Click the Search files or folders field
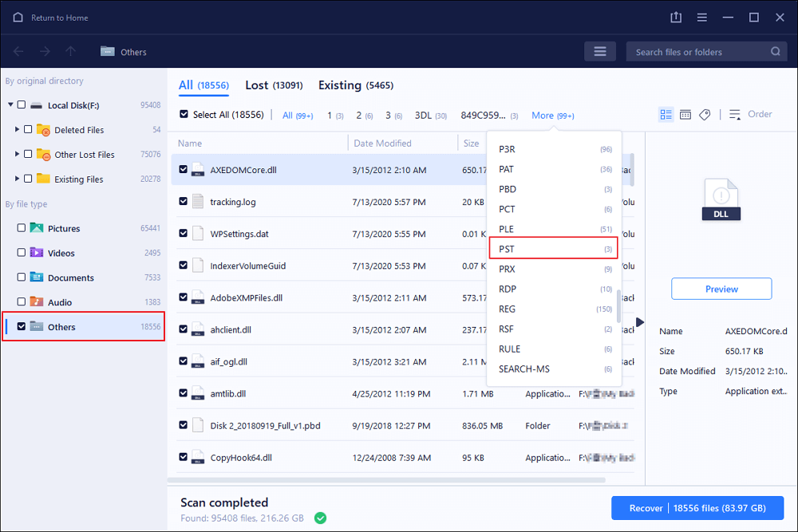The width and height of the screenshot is (798, 532). (x=698, y=52)
